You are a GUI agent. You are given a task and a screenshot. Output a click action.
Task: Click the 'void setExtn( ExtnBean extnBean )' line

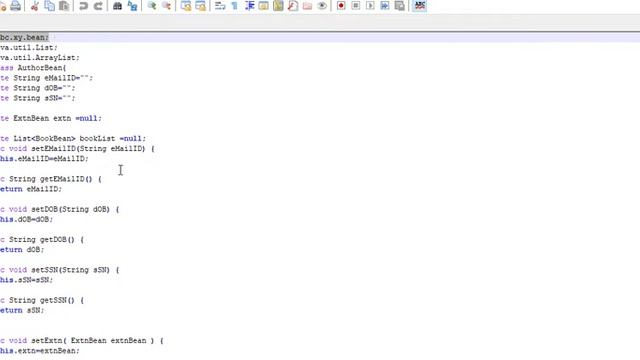coord(82,341)
